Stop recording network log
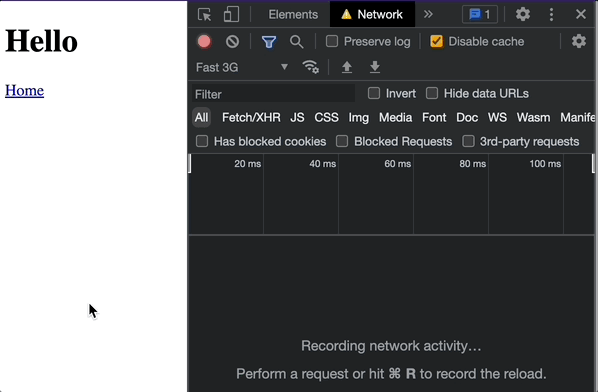598x392 pixels. (204, 42)
